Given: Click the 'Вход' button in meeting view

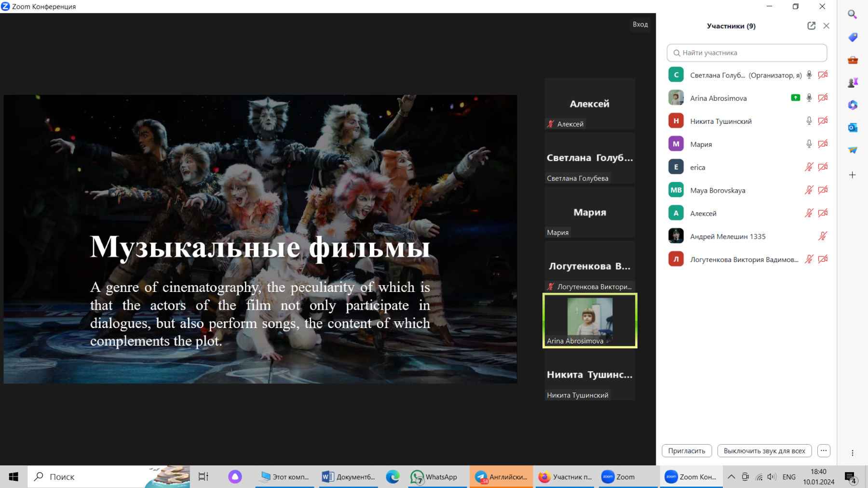Looking at the screenshot, I should 640,25.
